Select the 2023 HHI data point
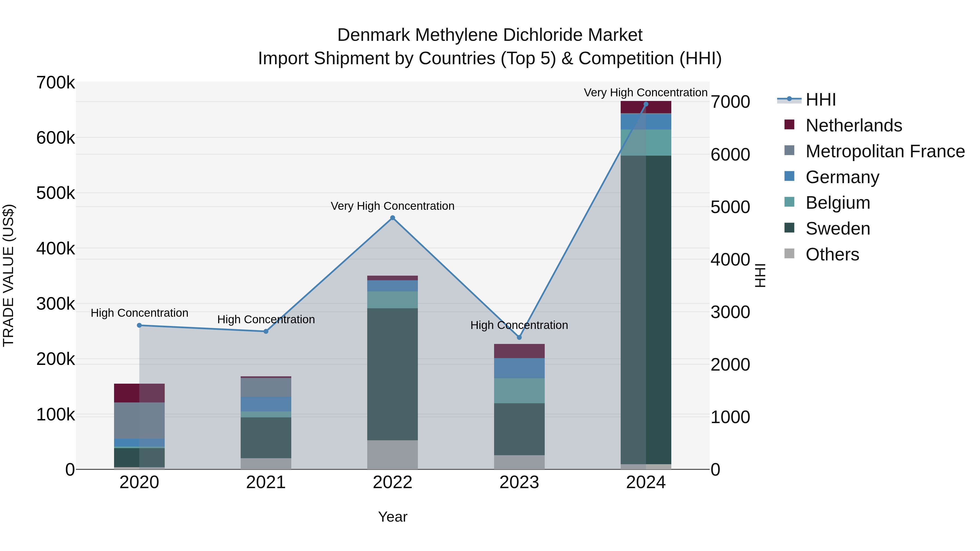The image size is (980, 551). (519, 337)
